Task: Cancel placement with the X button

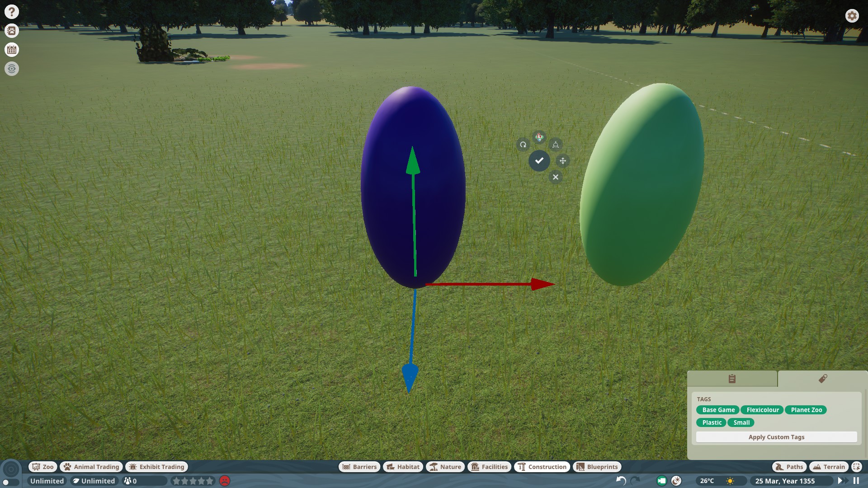Action: point(556,177)
